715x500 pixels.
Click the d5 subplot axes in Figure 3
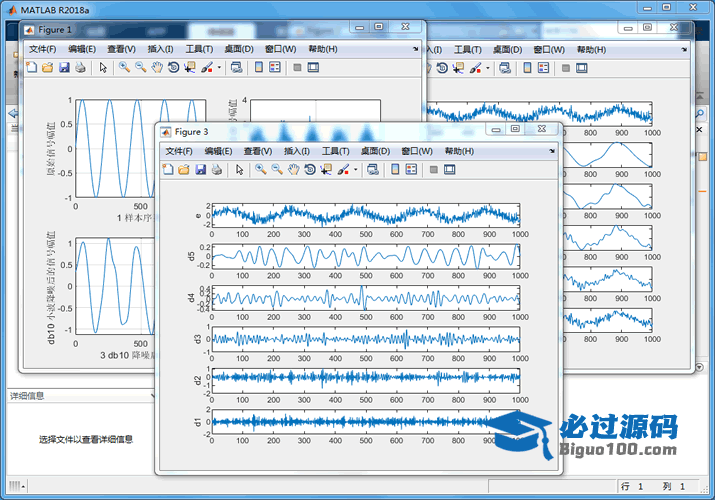pos(365,256)
